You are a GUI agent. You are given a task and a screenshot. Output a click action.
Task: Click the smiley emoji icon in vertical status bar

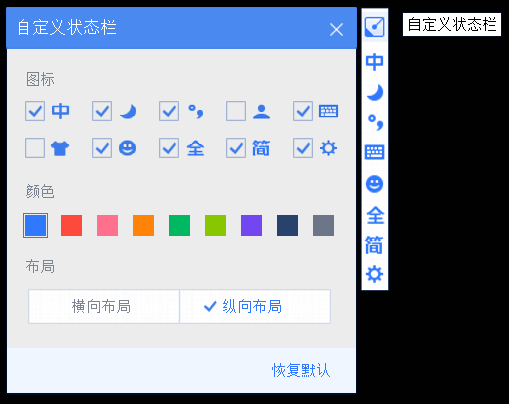click(374, 184)
